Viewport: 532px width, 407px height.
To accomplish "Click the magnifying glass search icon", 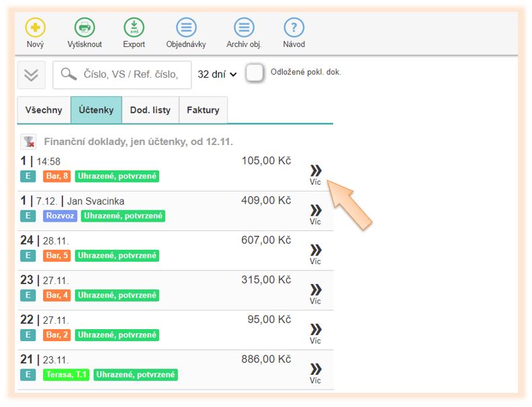I will point(69,75).
